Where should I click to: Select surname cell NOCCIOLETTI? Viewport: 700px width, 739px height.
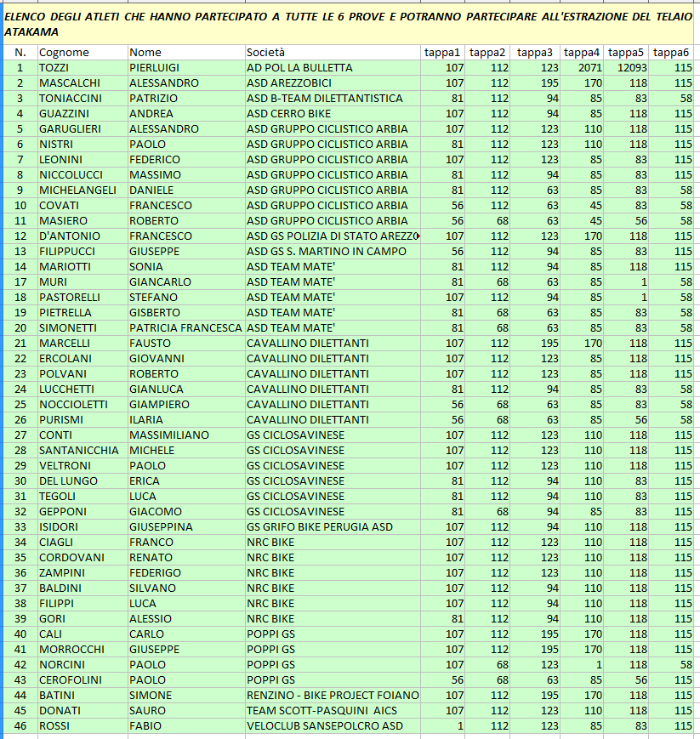point(83,405)
